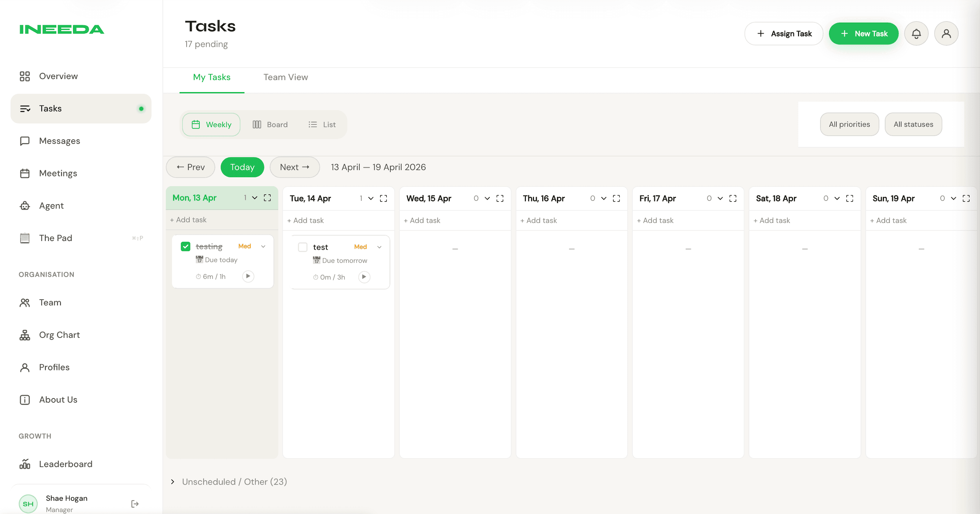
Task: Open notifications bell icon
Action: [x=916, y=34]
